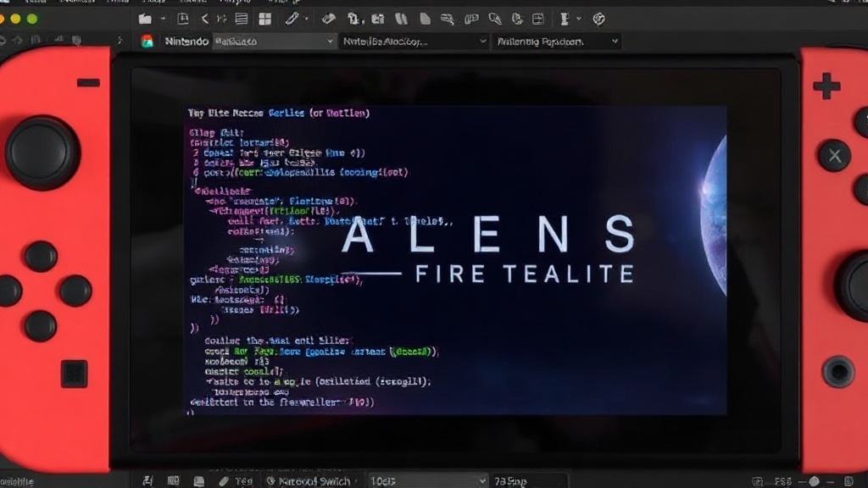The height and width of the screenshot is (488, 868).
Task: Select the pencil tool in top toolbar
Action: point(292,19)
